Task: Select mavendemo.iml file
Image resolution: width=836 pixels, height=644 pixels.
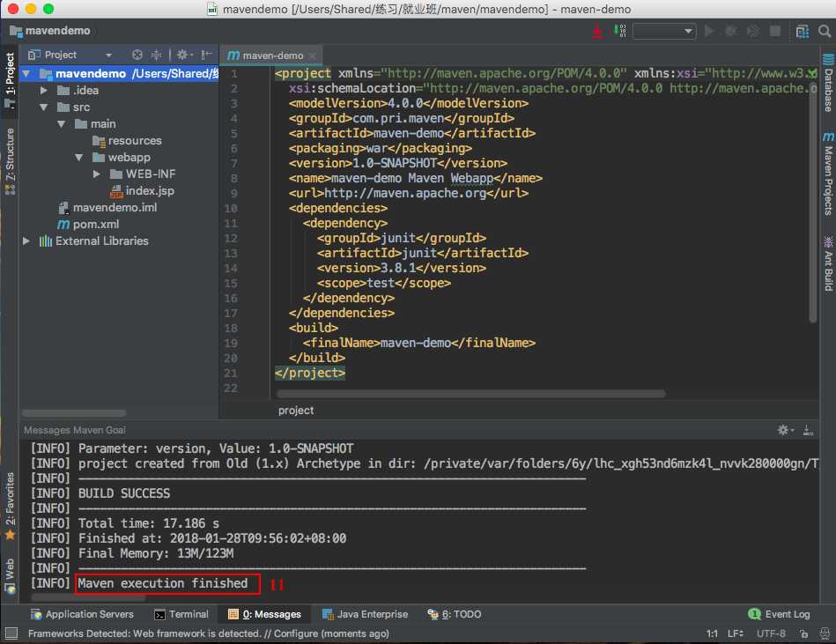Action: (107, 207)
